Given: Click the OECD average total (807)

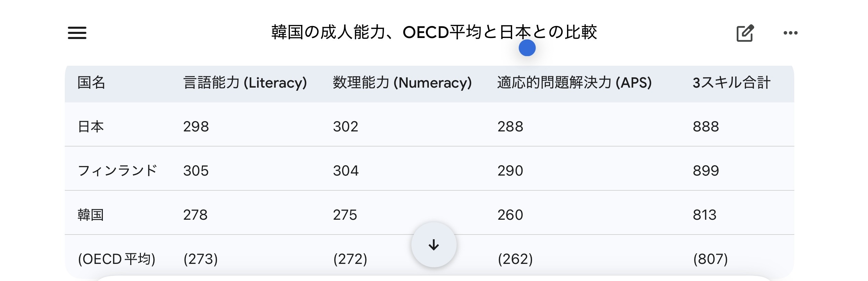Looking at the screenshot, I should 710,259.
